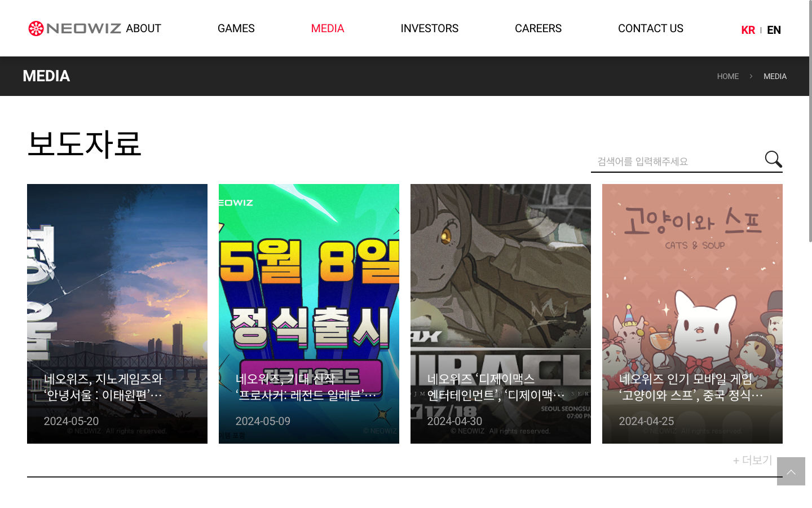
Task: Click the search magnifier icon
Action: tap(773, 159)
